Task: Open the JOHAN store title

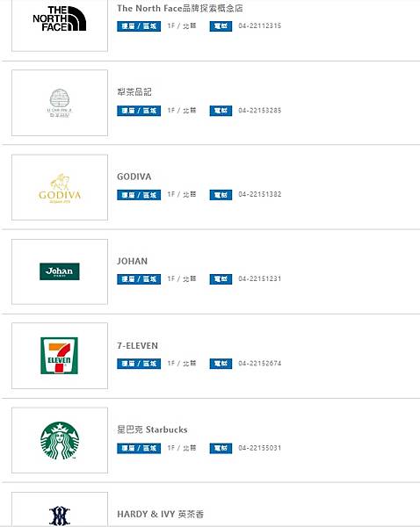Action: point(132,261)
